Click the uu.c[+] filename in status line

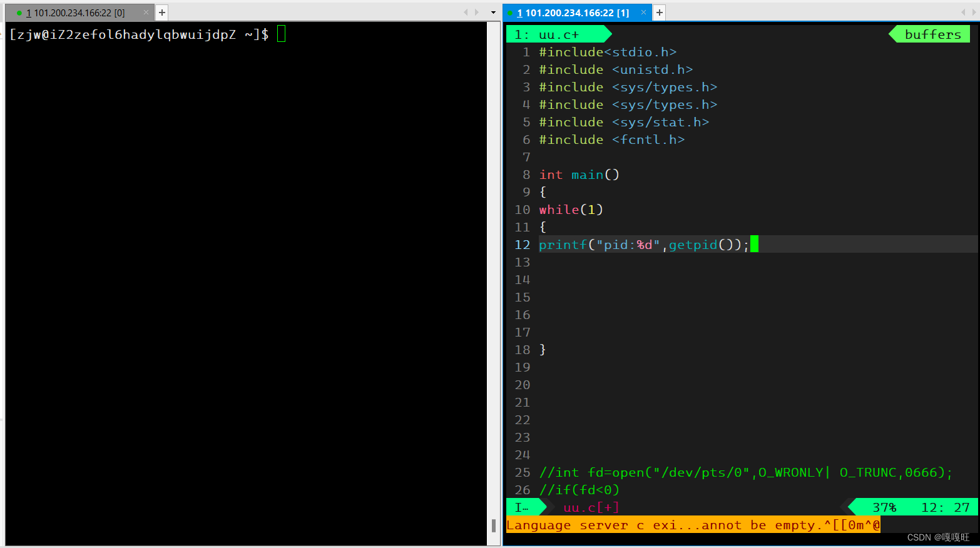coord(591,507)
